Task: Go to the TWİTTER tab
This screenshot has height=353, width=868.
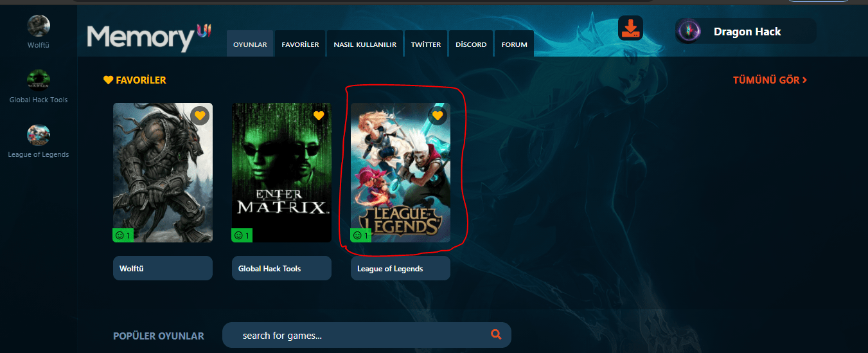Action: tap(426, 44)
